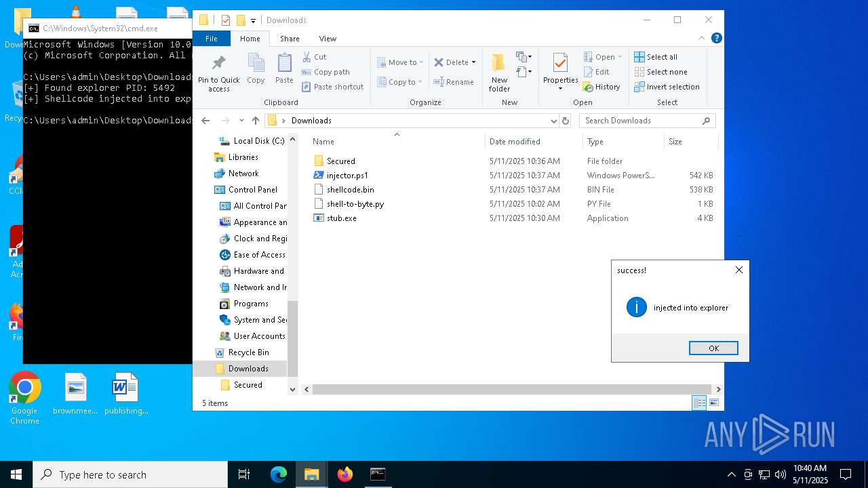
Task: Refresh the Downloads folder view
Action: coord(566,121)
